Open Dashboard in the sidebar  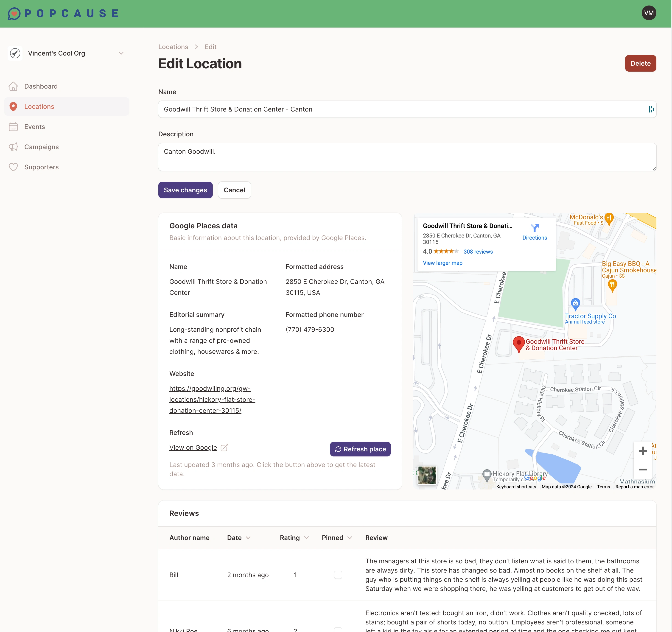pos(67,87)
